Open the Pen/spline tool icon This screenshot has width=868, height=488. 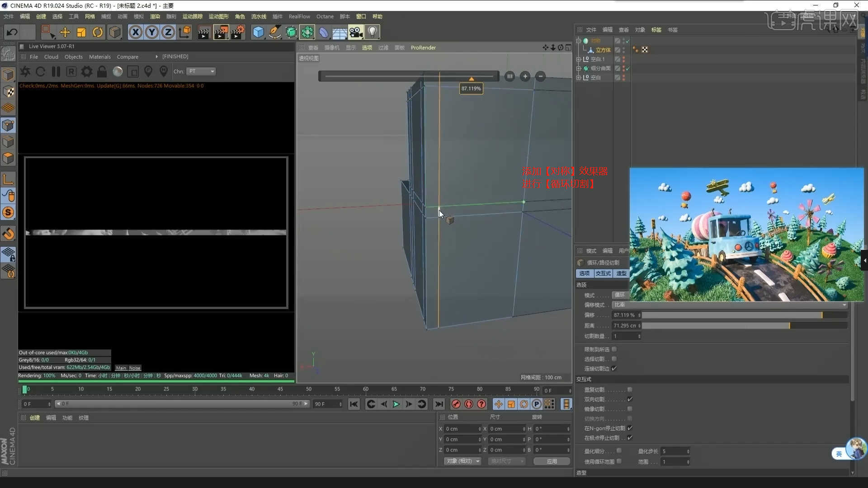(x=275, y=32)
